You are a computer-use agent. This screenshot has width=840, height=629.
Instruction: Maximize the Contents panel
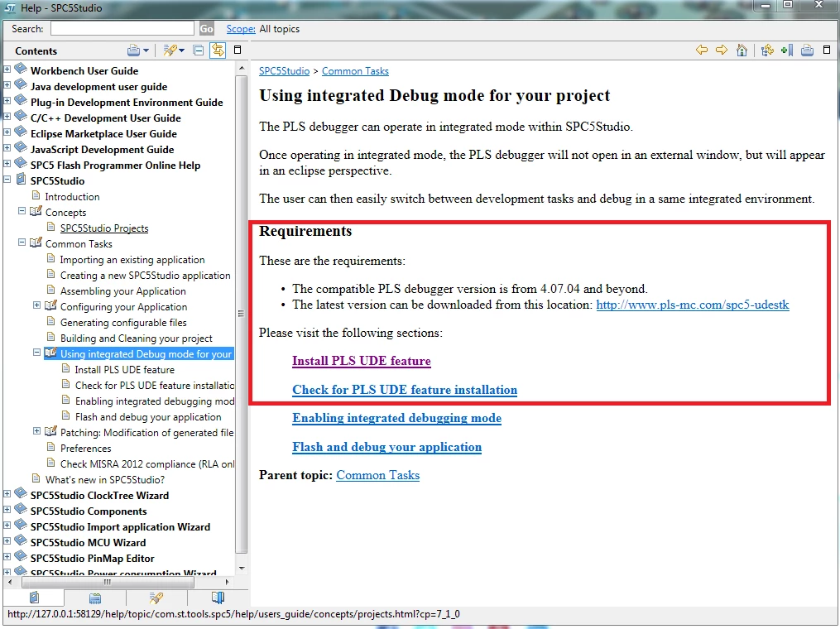coord(238,50)
